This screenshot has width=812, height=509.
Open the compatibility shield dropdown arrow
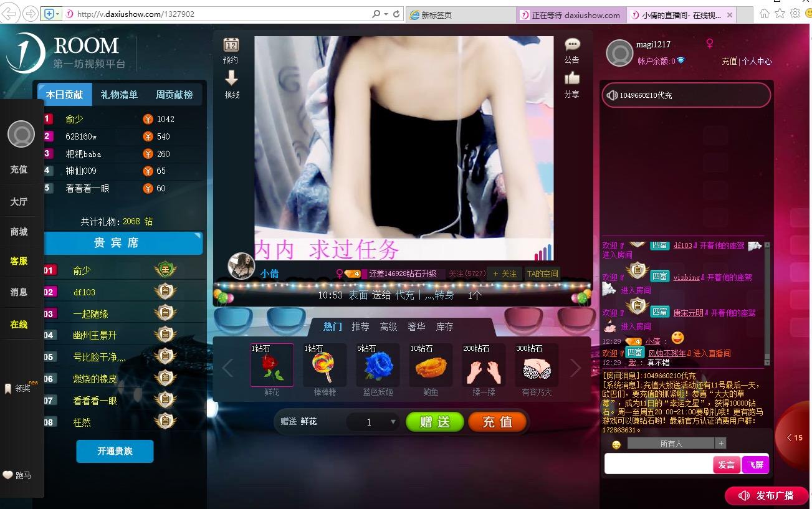pyautogui.click(x=58, y=14)
